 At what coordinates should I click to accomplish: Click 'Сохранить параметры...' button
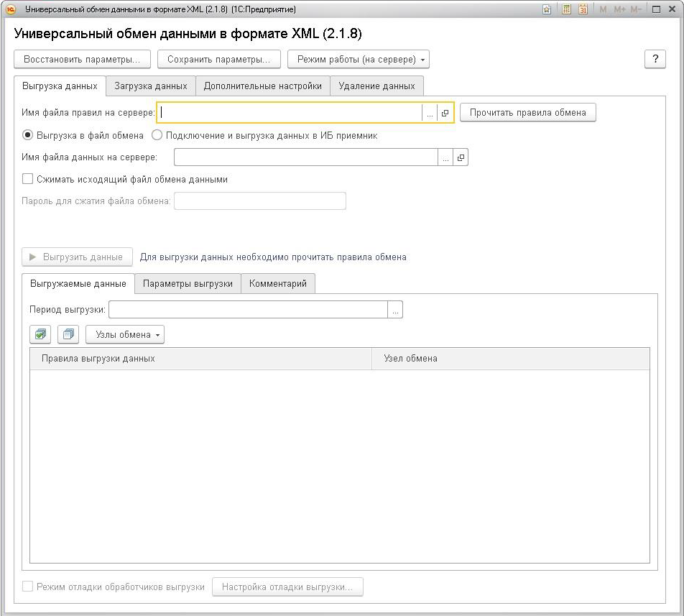218,60
